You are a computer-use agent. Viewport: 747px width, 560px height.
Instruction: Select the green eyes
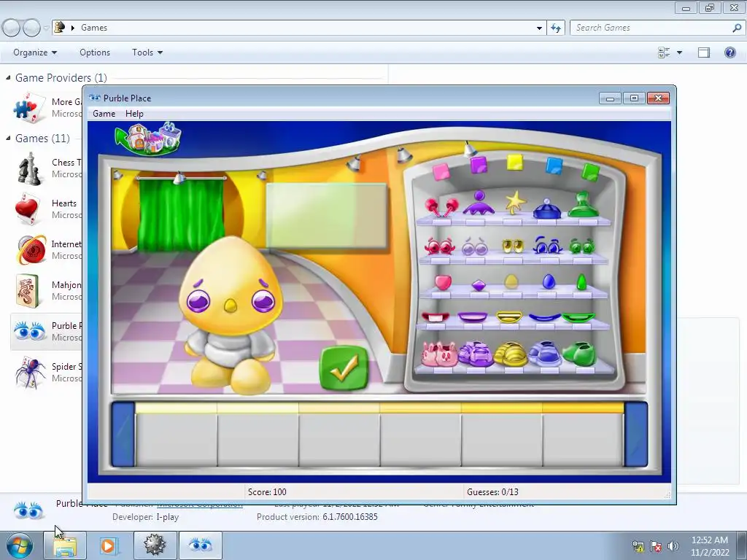point(582,246)
